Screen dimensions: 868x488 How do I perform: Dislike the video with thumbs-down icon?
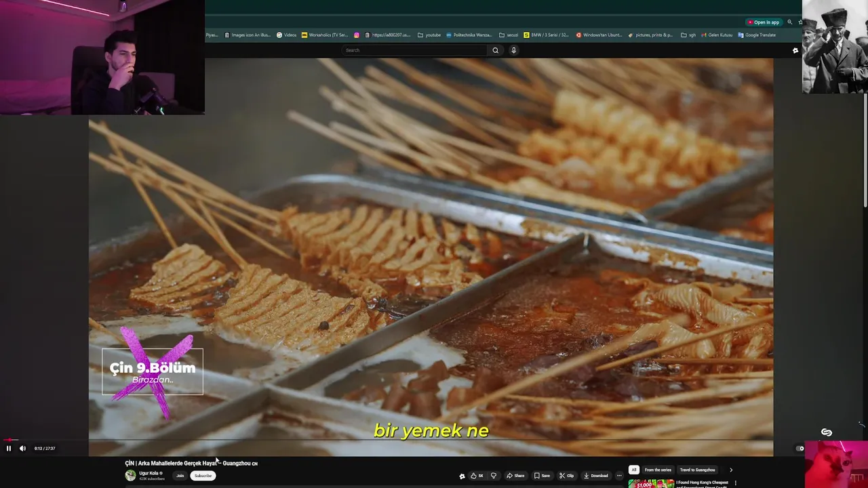click(494, 476)
